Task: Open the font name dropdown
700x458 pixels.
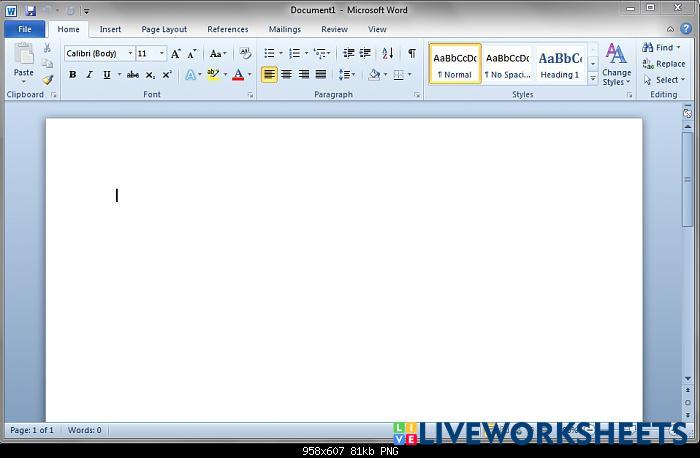Action: (x=130, y=54)
